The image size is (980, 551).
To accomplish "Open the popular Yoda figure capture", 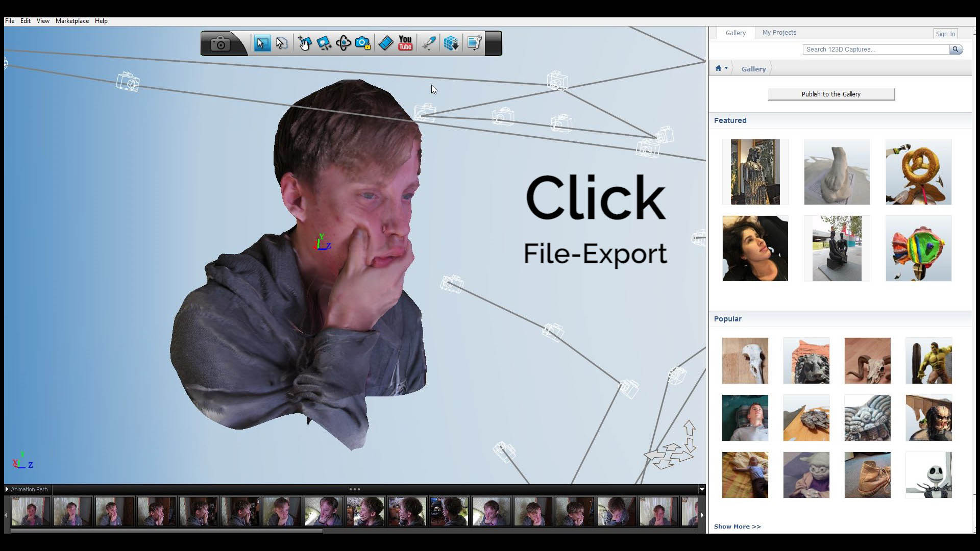I will [x=806, y=475].
